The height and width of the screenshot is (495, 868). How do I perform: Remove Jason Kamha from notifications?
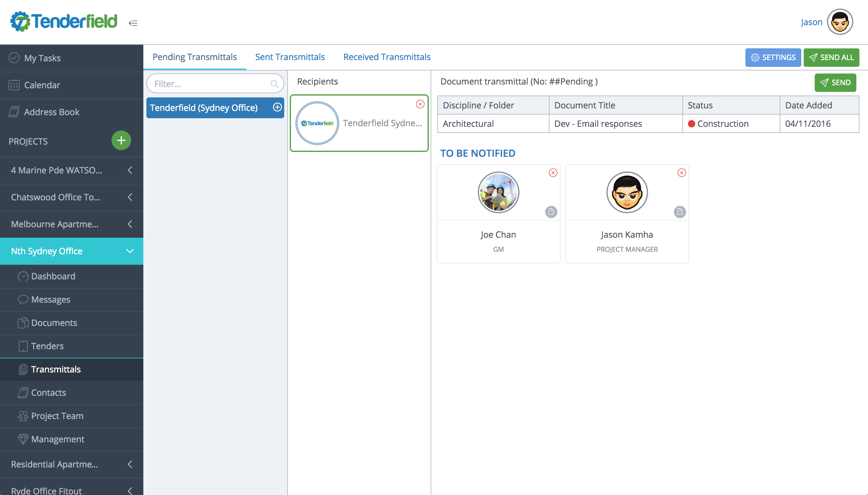[x=681, y=173]
